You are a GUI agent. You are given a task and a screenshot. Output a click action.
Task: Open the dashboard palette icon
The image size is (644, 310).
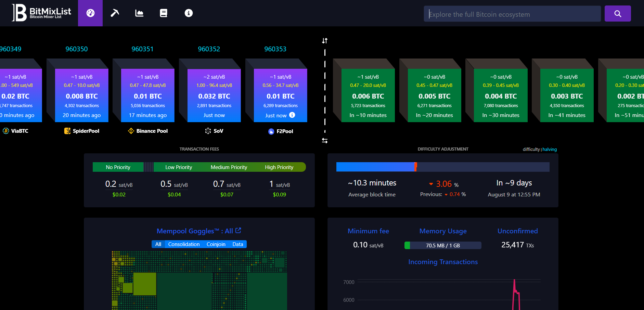(90, 13)
